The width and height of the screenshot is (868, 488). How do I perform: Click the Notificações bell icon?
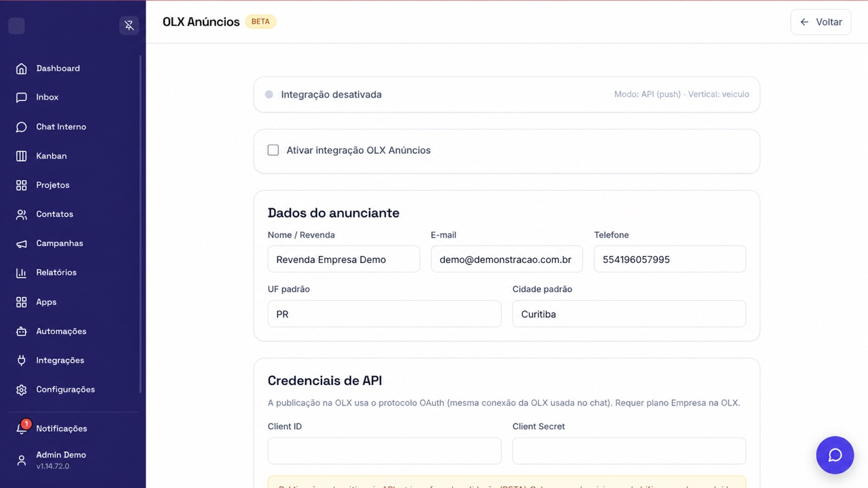click(22, 429)
